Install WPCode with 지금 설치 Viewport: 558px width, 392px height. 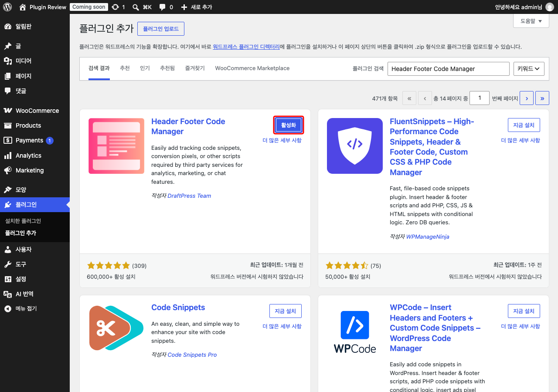[524, 311]
